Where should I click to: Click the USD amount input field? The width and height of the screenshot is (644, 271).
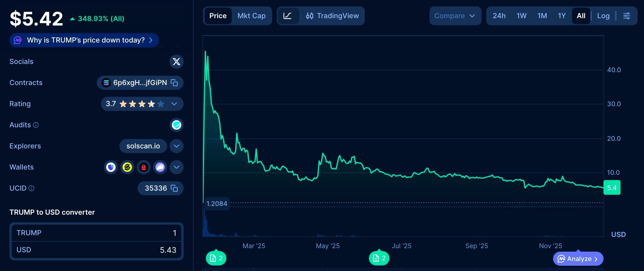pos(96,250)
